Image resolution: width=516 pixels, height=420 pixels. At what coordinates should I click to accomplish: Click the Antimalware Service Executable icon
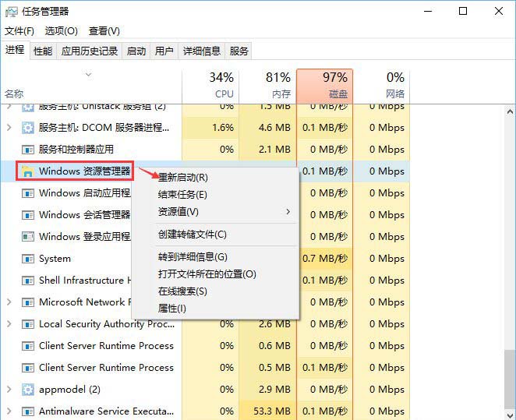point(27,411)
